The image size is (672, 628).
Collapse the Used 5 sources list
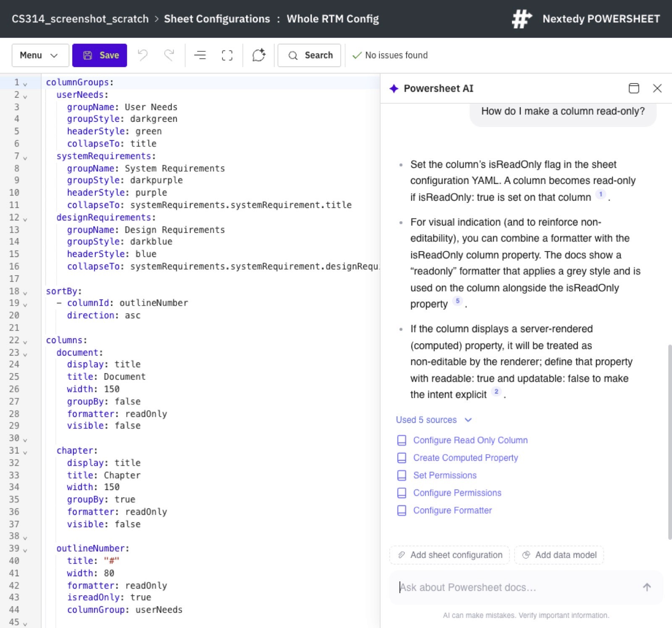pyautogui.click(x=434, y=420)
